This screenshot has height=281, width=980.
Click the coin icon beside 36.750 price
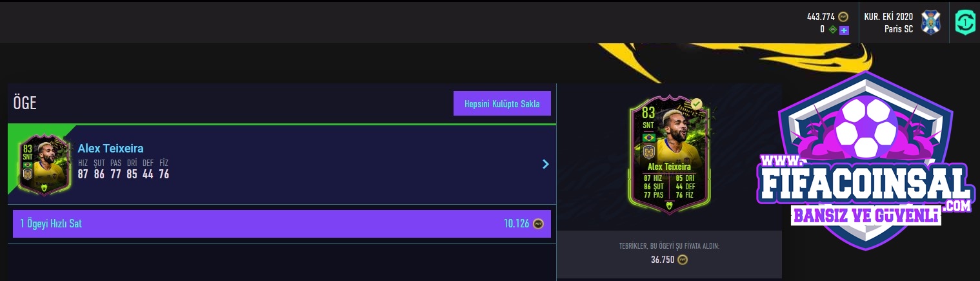pos(683,260)
